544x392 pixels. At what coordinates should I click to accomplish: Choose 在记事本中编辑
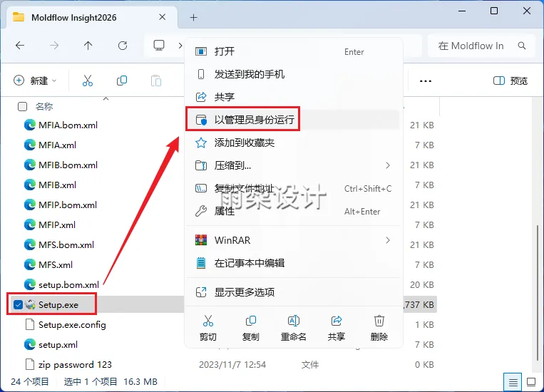coord(293,263)
